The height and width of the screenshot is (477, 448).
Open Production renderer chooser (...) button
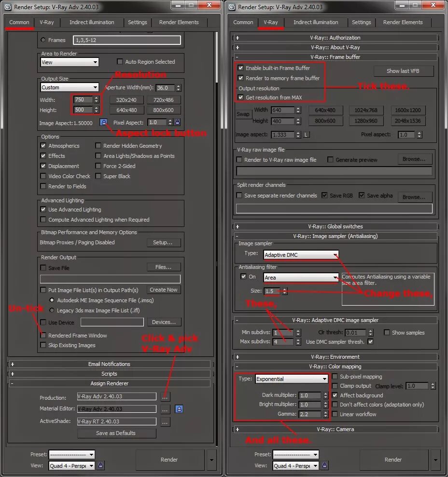pyautogui.click(x=165, y=396)
